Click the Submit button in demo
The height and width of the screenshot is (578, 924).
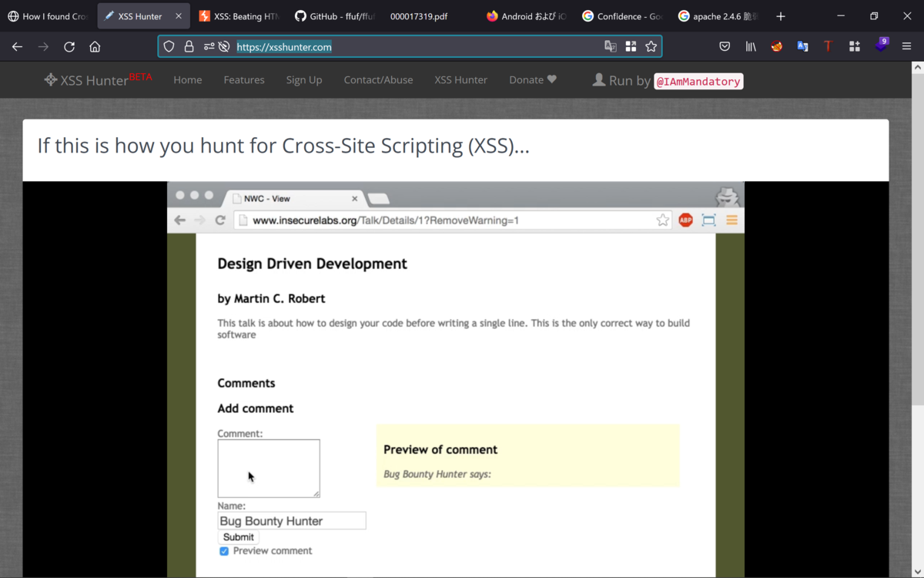(x=239, y=537)
